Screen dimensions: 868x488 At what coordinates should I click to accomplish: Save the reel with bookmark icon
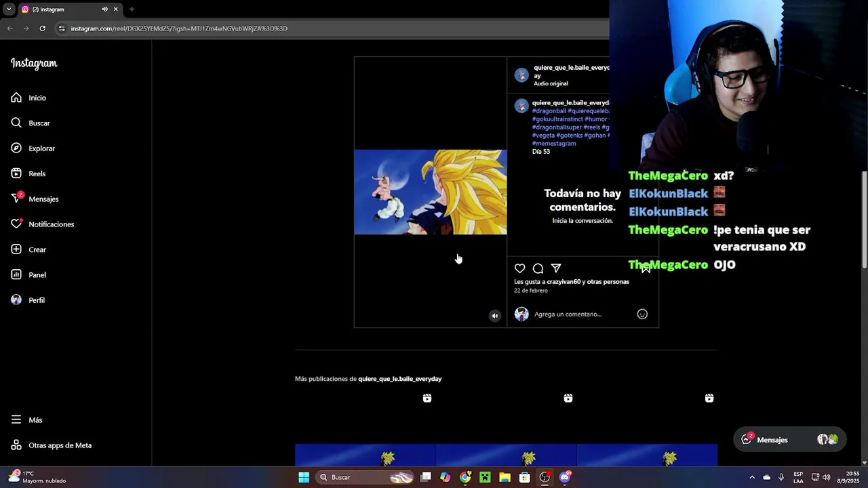click(x=646, y=268)
